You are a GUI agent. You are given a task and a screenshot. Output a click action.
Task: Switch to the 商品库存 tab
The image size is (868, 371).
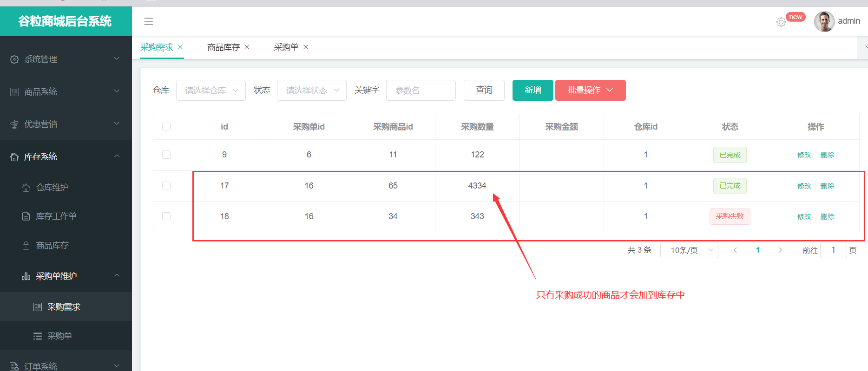tap(224, 47)
